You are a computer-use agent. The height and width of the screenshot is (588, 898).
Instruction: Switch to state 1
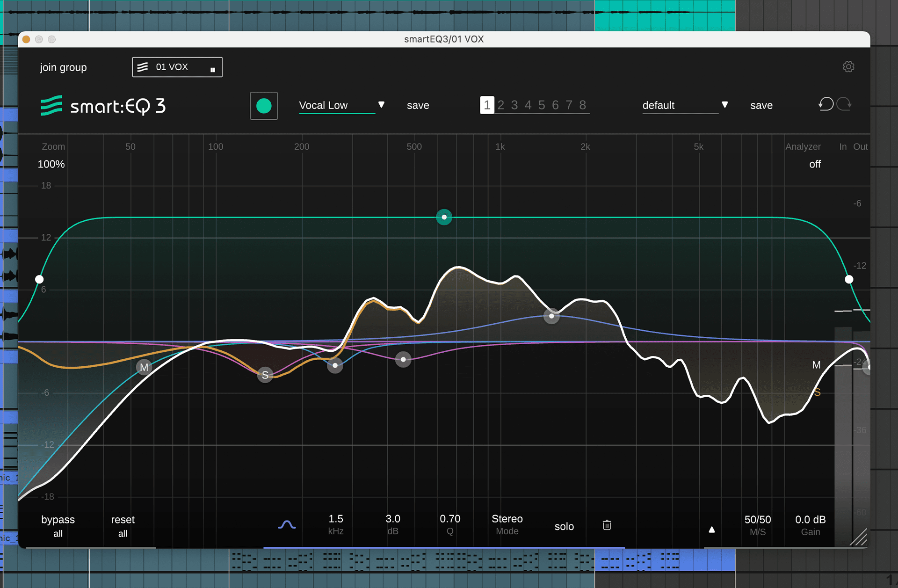click(x=487, y=105)
